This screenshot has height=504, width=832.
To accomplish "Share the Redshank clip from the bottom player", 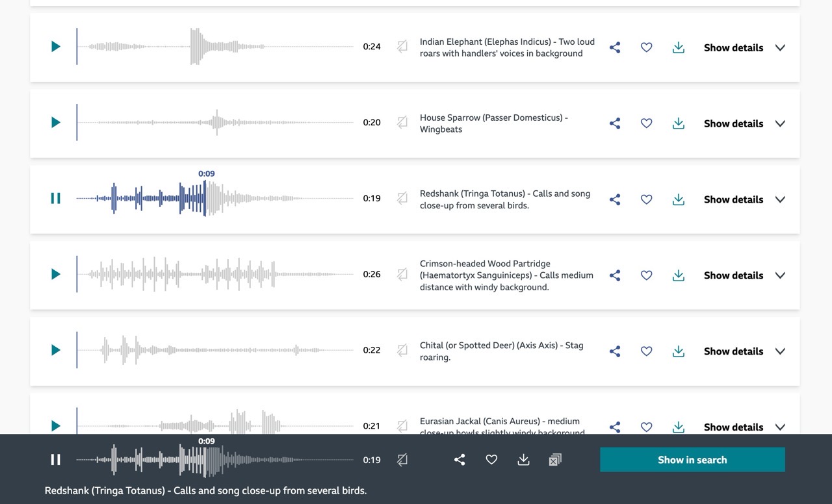I will tap(460, 459).
